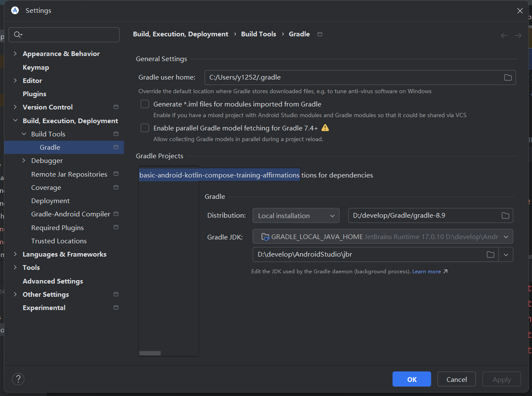The width and height of the screenshot is (532, 396).
Task: Enable parallel Gradle model fetching checkbox
Action: (x=145, y=128)
